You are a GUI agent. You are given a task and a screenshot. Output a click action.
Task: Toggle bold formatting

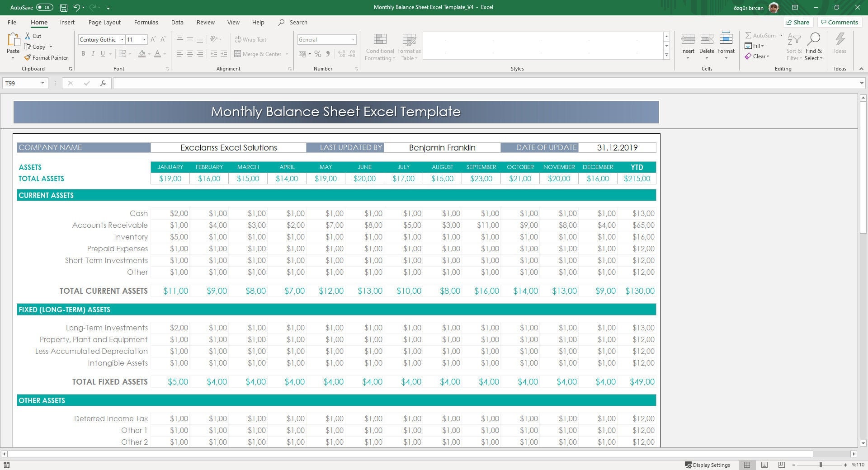click(x=83, y=53)
